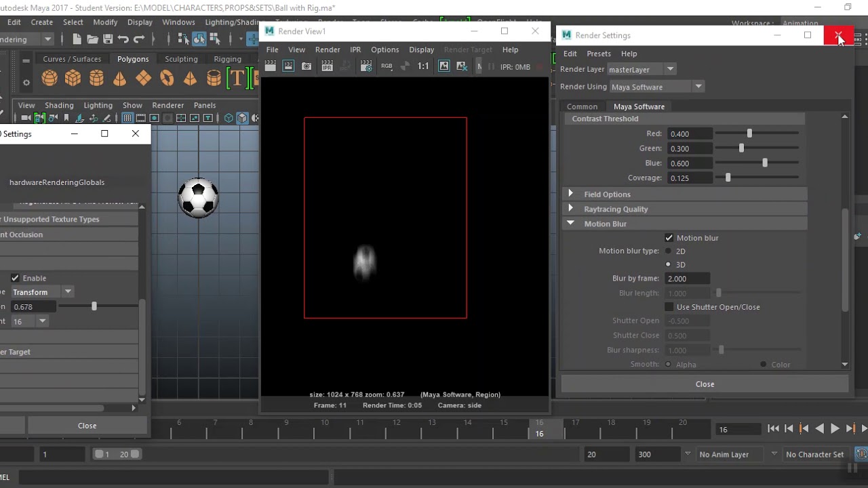This screenshot has width=868, height=488.
Task: Click the Save Scene floppy icon
Action: click(108, 39)
